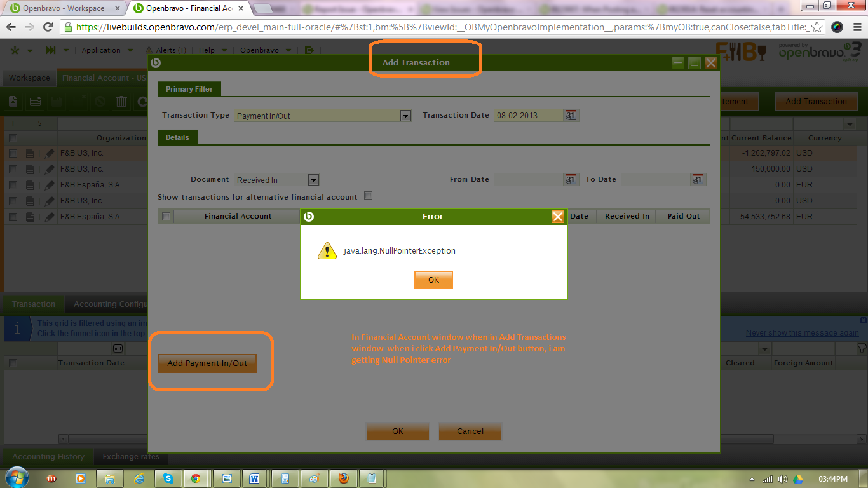The image size is (868, 488).
Task: Check the select-all checkbox in the Organization grid header
Action: click(13, 138)
